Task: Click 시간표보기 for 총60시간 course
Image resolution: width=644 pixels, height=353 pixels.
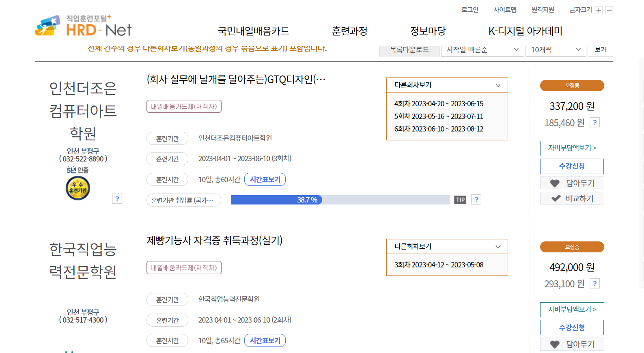Action: click(x=265, y=179)
